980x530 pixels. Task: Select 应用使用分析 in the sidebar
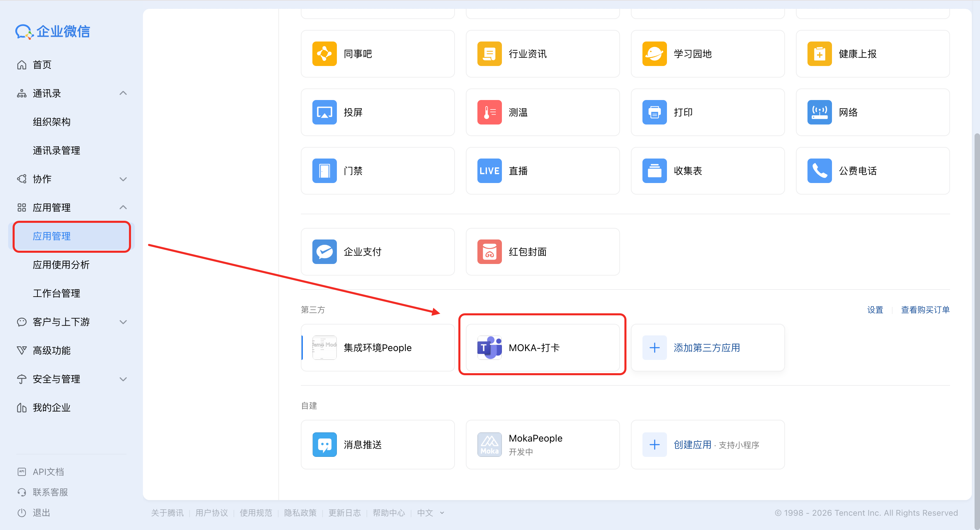61,265
